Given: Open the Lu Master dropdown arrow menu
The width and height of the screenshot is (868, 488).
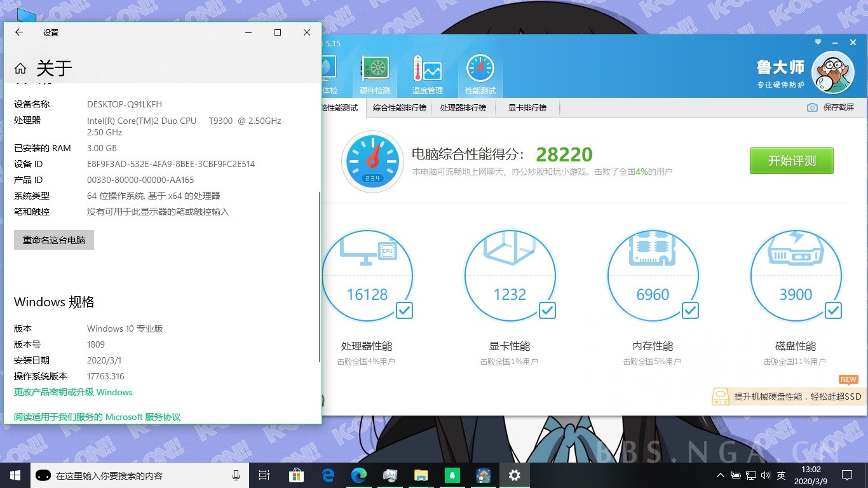Looking at the screenshot, I should click(818, 42).
